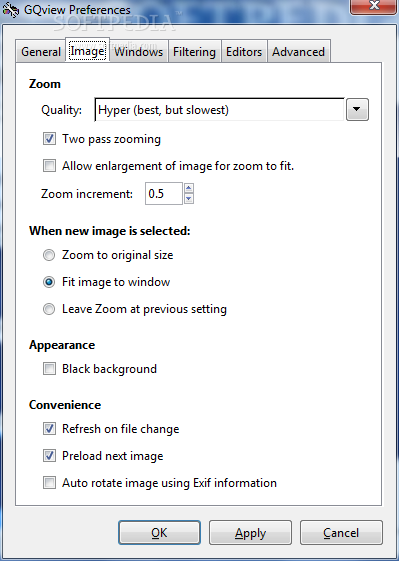Enable Black background checkbox
This screenshot has width=399, height=561.
(x=49, y=369)
